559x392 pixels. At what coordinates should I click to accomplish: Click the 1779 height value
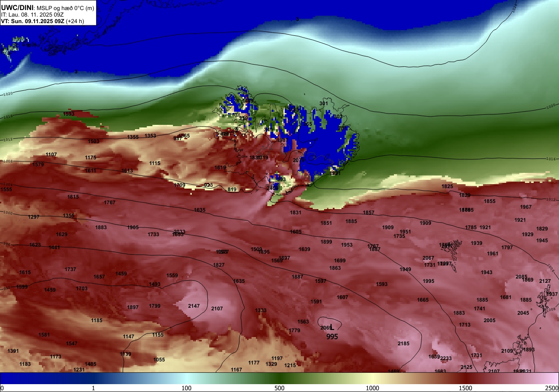click(294, 330)
